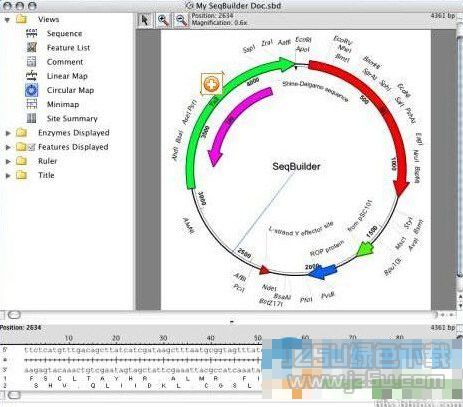Click the zoom out magnifier tool
The image size is (463, 407).
click(181, 20)
